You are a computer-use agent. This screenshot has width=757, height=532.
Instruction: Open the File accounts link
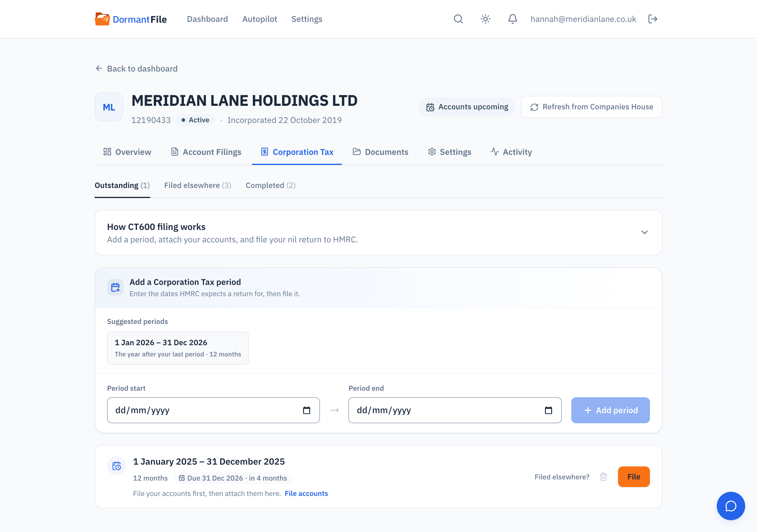(306, 494)
